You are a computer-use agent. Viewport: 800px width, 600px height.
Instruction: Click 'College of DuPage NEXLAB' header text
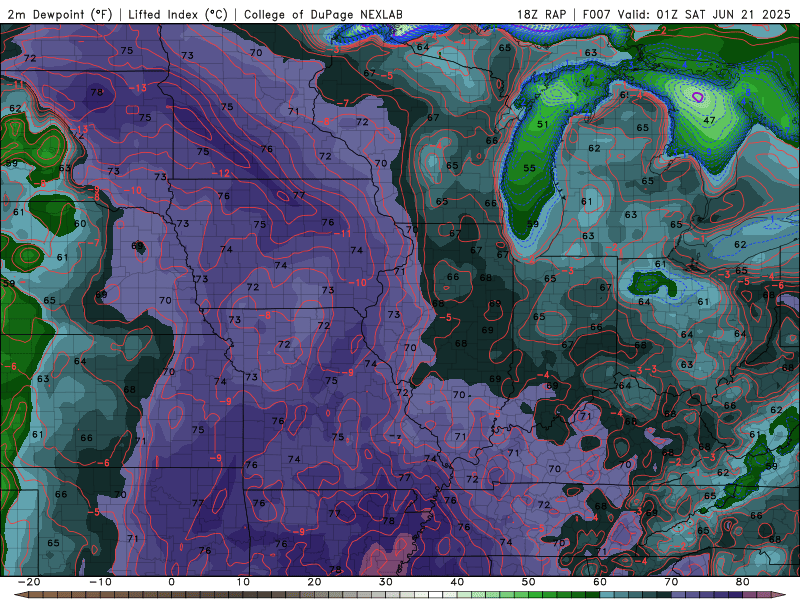tap(323, 14)
